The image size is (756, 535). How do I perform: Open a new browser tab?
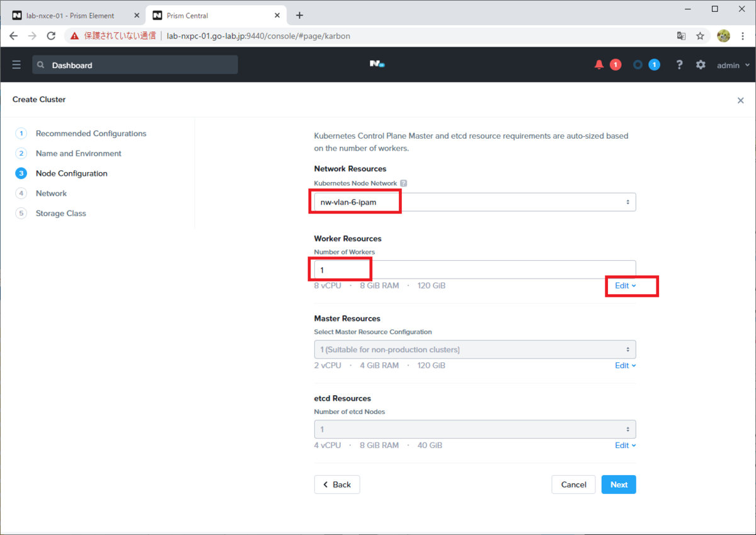pos(299,15)
